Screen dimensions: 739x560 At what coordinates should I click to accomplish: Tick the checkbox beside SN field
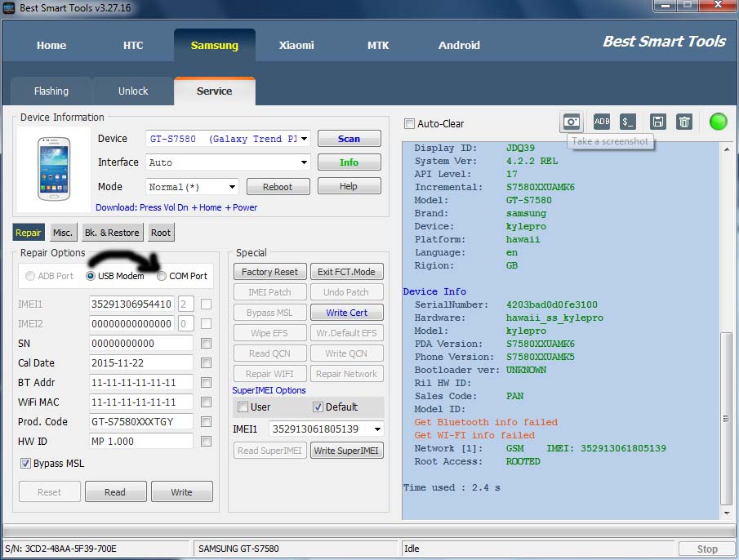click(x=206, y=344)
